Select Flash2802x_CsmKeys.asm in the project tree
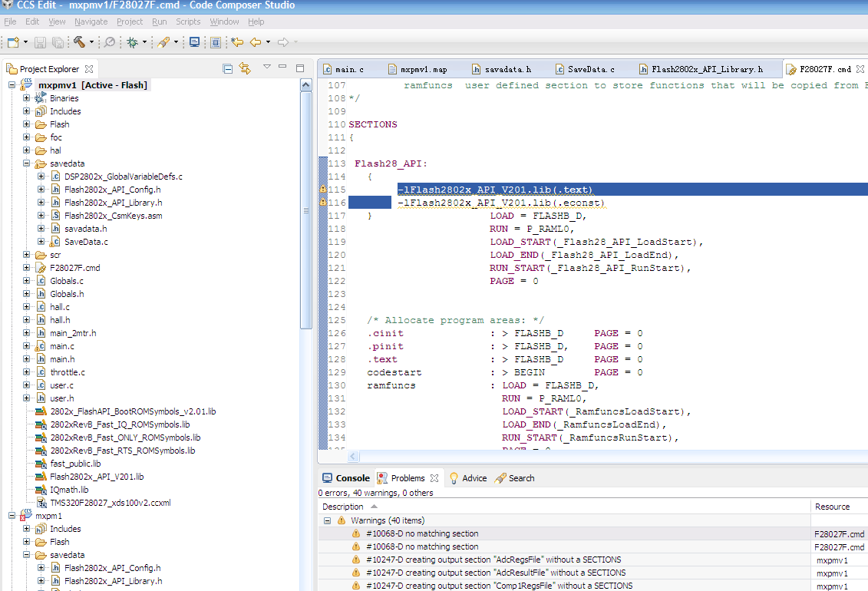 pyautogui.click(x=113, y=216)
